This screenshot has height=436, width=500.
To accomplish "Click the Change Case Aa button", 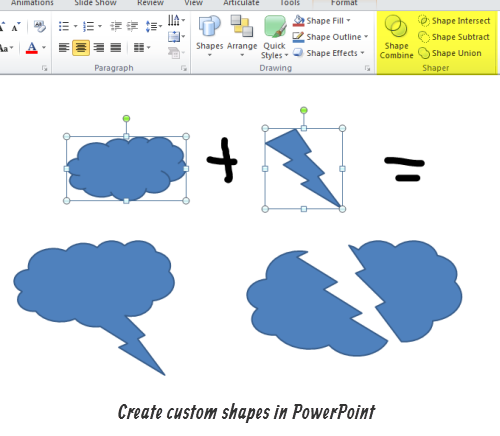I will [x=6, y=48].
